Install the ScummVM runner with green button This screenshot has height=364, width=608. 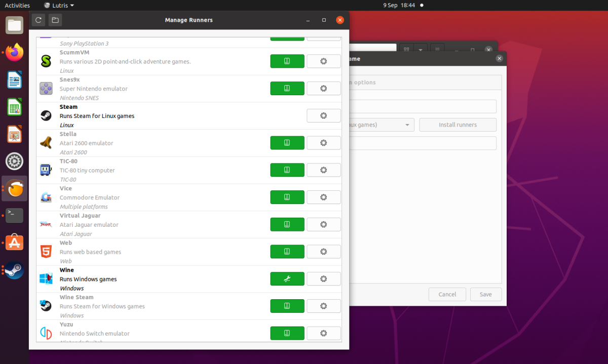click(287, 61)
